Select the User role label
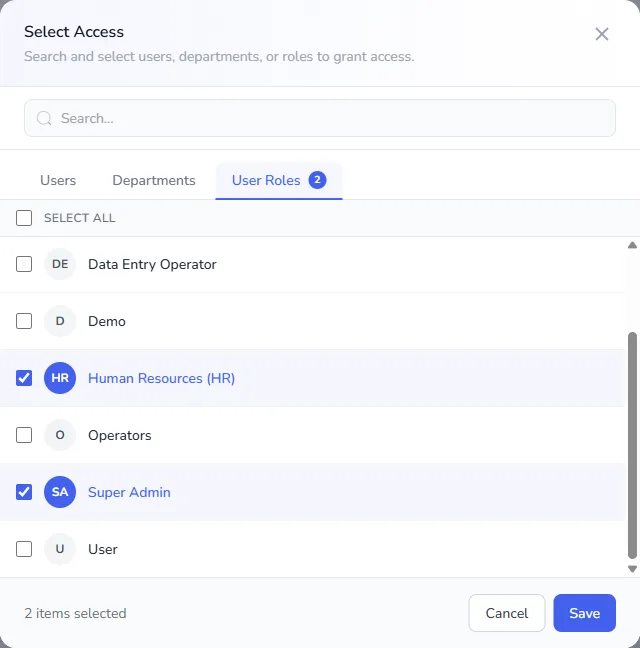Screen dimensions: 640x648 pos(103,550)
